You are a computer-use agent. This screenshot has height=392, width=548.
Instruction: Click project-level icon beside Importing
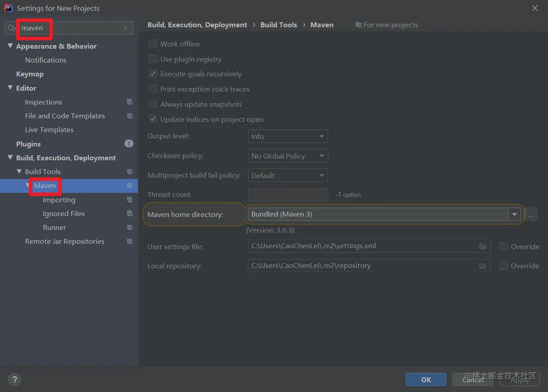pos(130,200)
